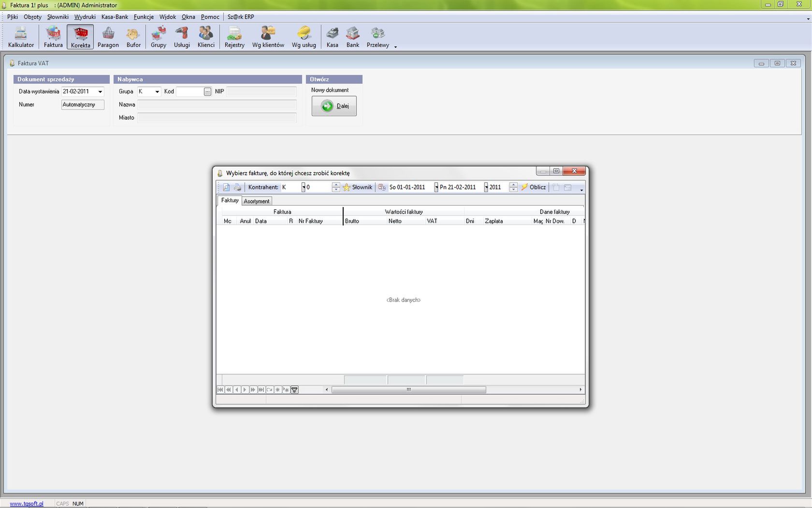812x508 pixels.
Task: Click the previous record navigator arrow
Action: tap(237, 389)
